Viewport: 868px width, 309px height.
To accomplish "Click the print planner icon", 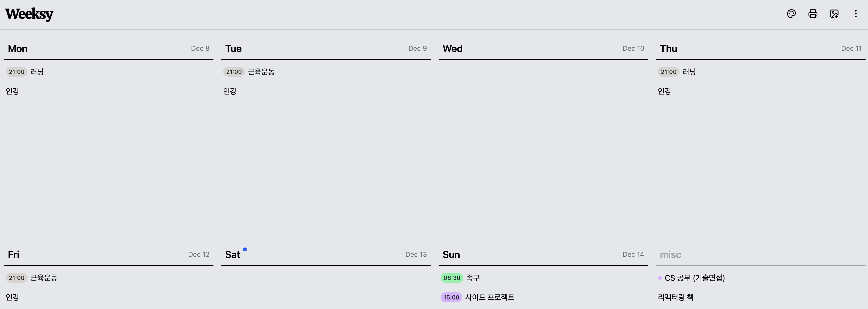I will click(813, 14).
